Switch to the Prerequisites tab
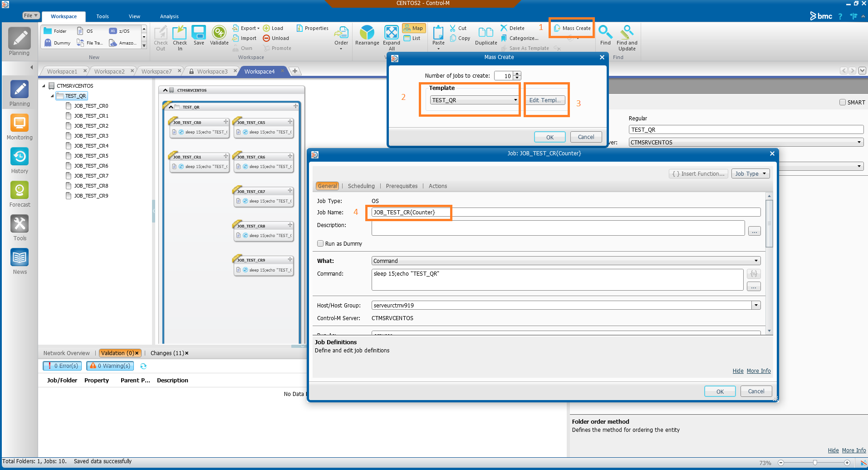The image size is (868, 470). (x=402, y=186)
